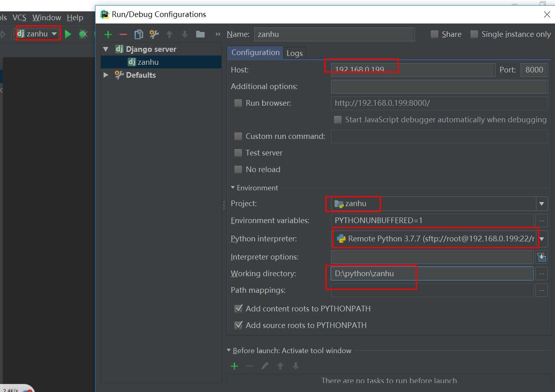Open the Path mappings browse button
555x392 pixels.
542,290
